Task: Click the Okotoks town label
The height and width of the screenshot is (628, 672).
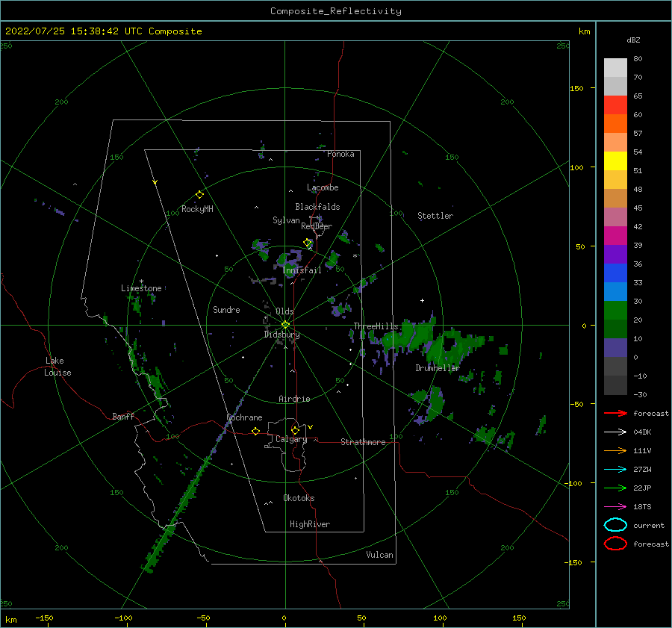Action: pos(299,498)
